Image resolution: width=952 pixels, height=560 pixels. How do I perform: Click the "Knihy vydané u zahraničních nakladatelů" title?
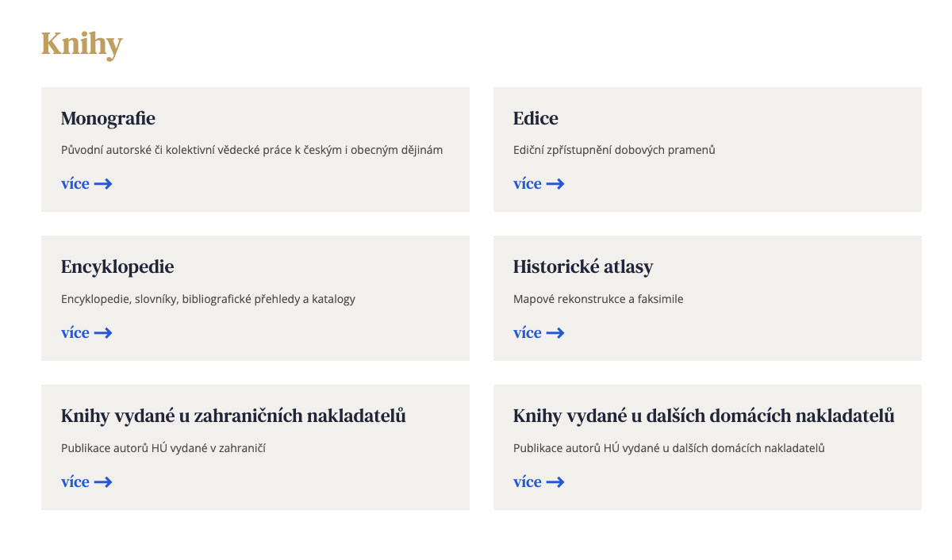pyautogui.click(x=233, y=416)
